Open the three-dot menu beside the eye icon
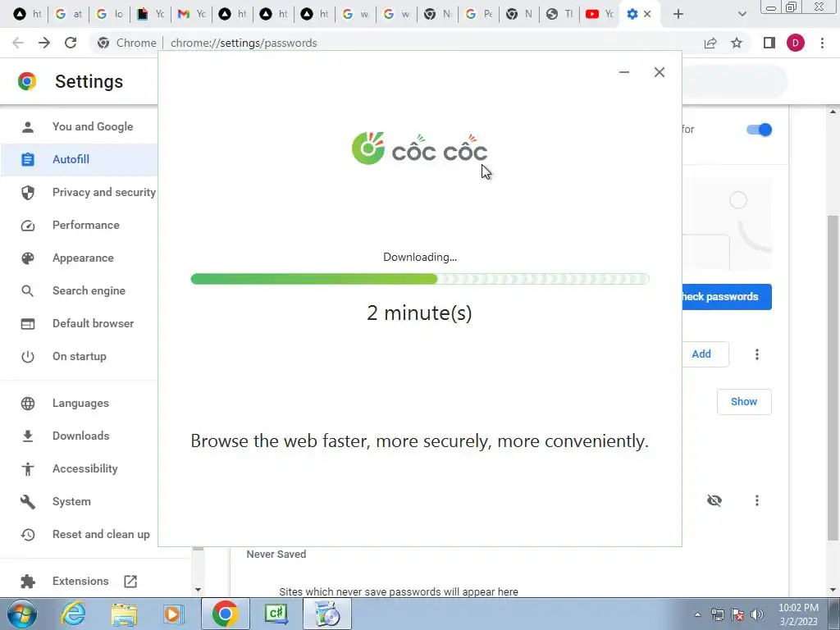The width and height of the screenshot is (840, 630). 757,500
